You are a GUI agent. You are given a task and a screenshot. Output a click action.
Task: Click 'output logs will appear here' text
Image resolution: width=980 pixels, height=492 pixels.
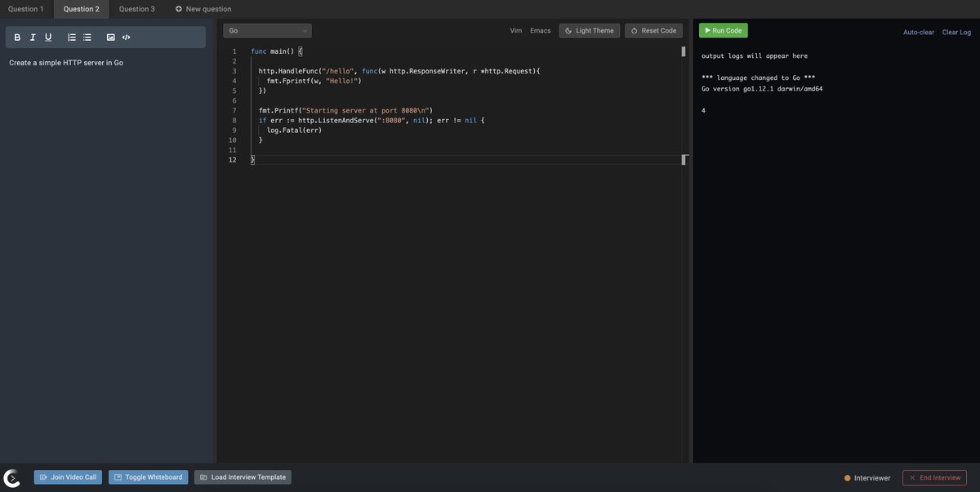coord(755,56)
